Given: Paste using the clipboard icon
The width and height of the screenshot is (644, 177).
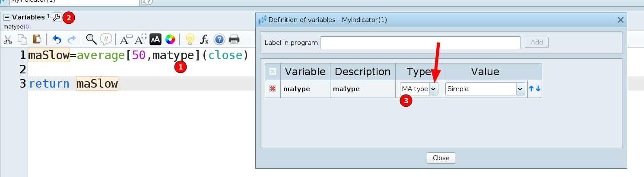Looking at the screenshot, I should [x=37, y=40].
